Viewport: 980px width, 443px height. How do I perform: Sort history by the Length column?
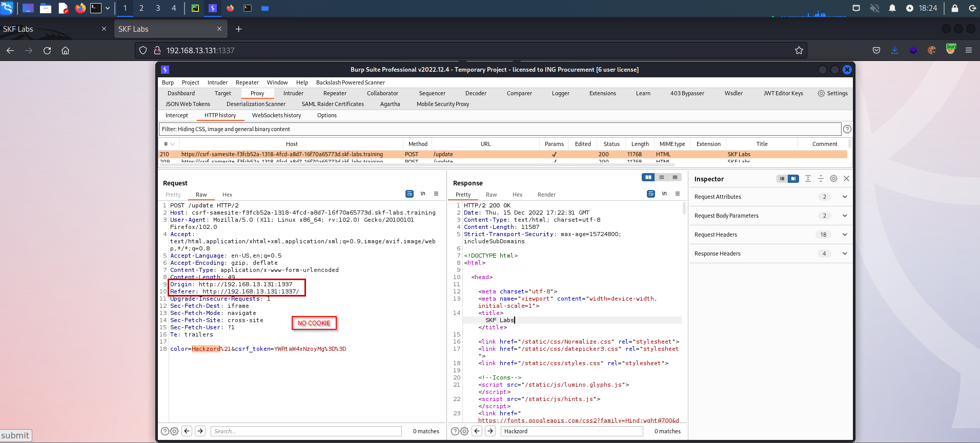click(x=640, y=144)
